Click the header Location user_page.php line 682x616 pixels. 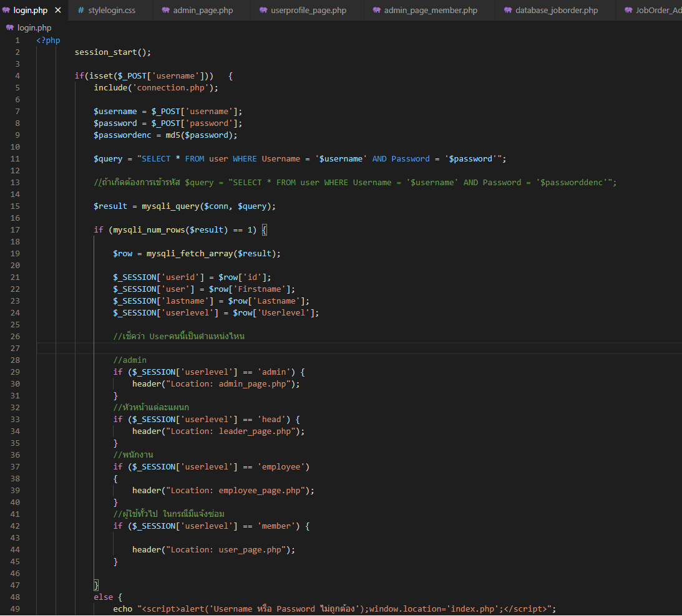click(x=213, y=550)
